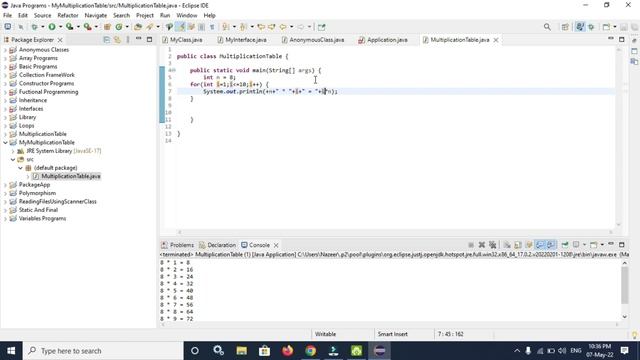Click the Coverage launch icon in the toolbar

tap(70, 27)
